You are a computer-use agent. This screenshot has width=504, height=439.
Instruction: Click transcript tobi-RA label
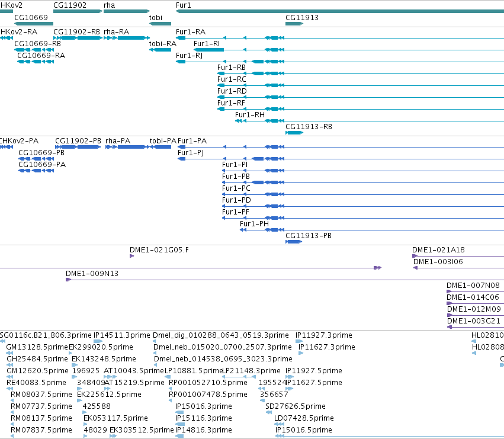[163, 44]
